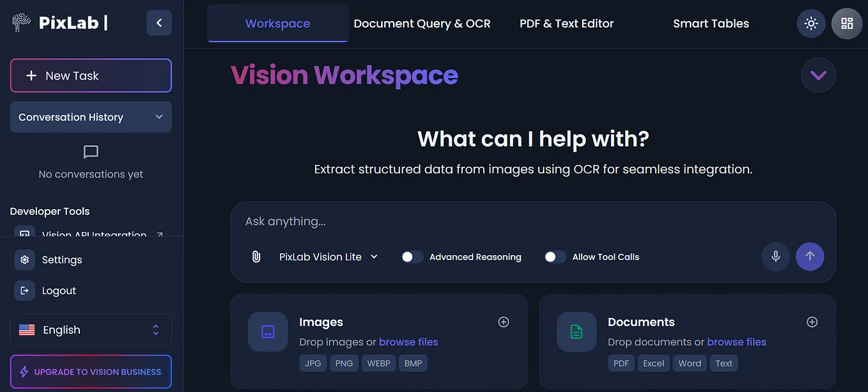Click browse files under Images

click(x=408, y=341)
